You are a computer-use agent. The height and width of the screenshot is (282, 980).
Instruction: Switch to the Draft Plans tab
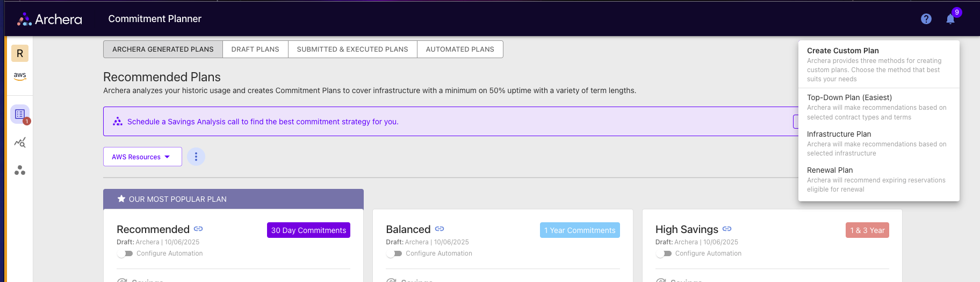pyautogui.click(x=255, y=50)
